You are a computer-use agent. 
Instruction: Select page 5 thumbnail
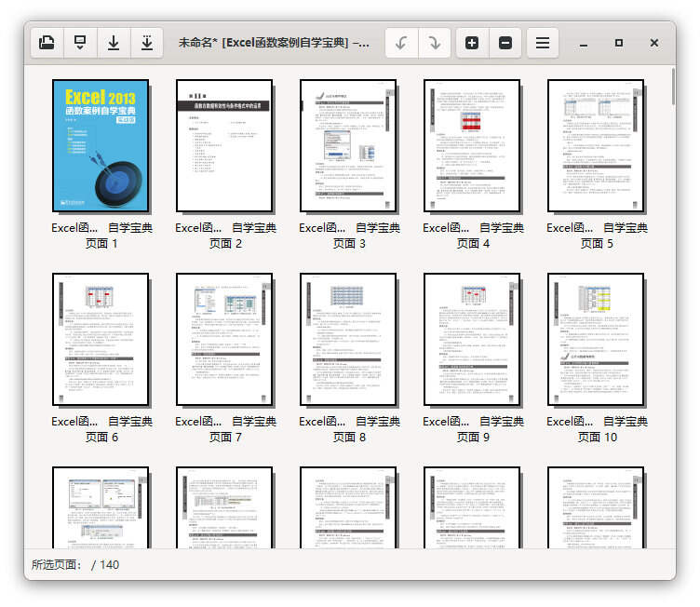click(596, 145)
